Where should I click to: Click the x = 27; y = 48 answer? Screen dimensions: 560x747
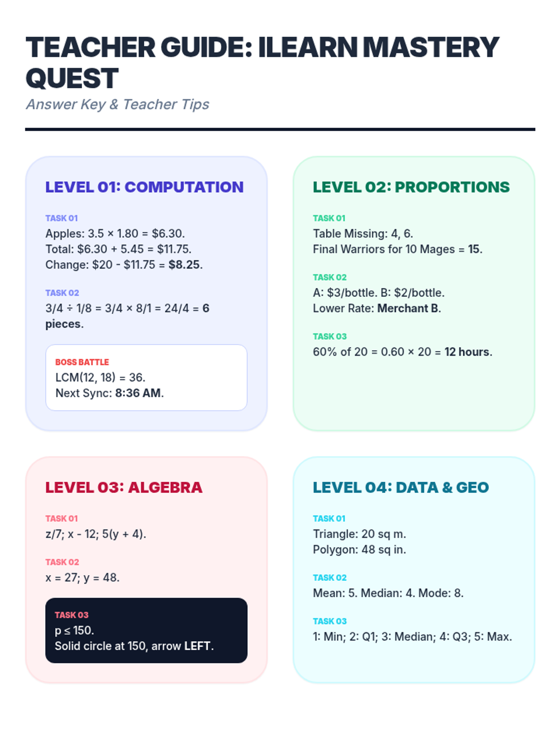coord(83,578)
